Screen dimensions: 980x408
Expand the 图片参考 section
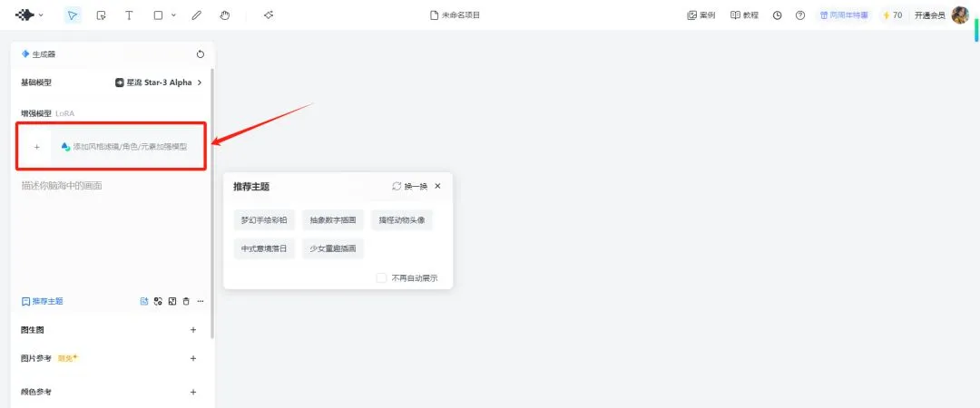(x=193, y=359)
